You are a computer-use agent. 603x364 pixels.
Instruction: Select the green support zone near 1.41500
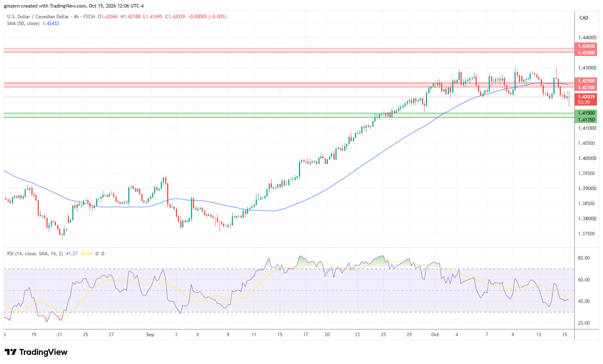289,116
